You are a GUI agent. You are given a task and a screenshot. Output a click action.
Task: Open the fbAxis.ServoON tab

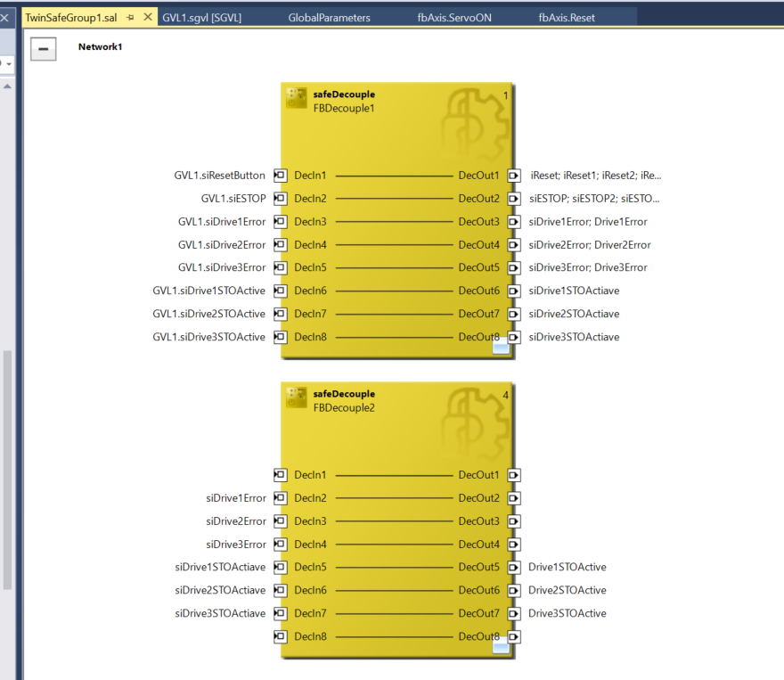[454, 18]
